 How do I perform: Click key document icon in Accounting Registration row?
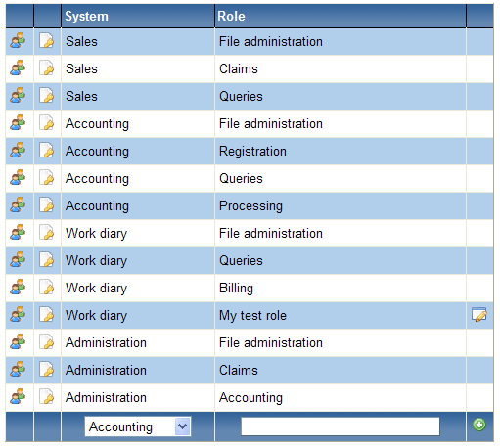(x=47, y=151)
